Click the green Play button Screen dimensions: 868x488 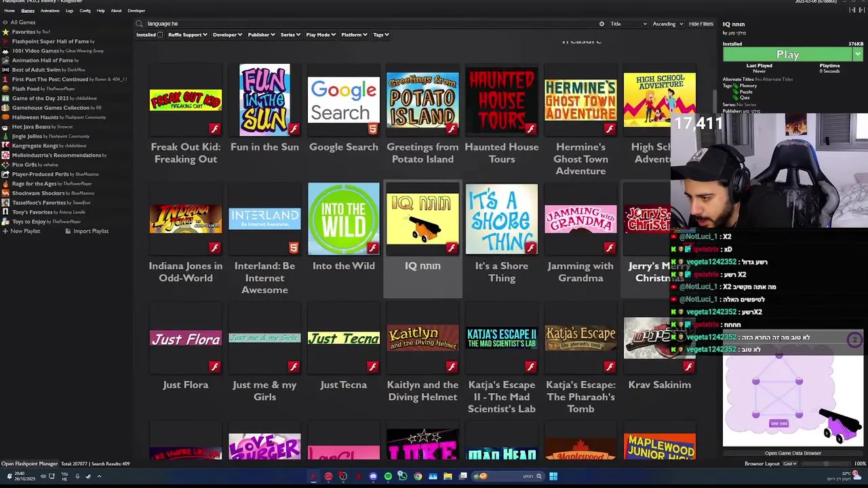[787, 54]
